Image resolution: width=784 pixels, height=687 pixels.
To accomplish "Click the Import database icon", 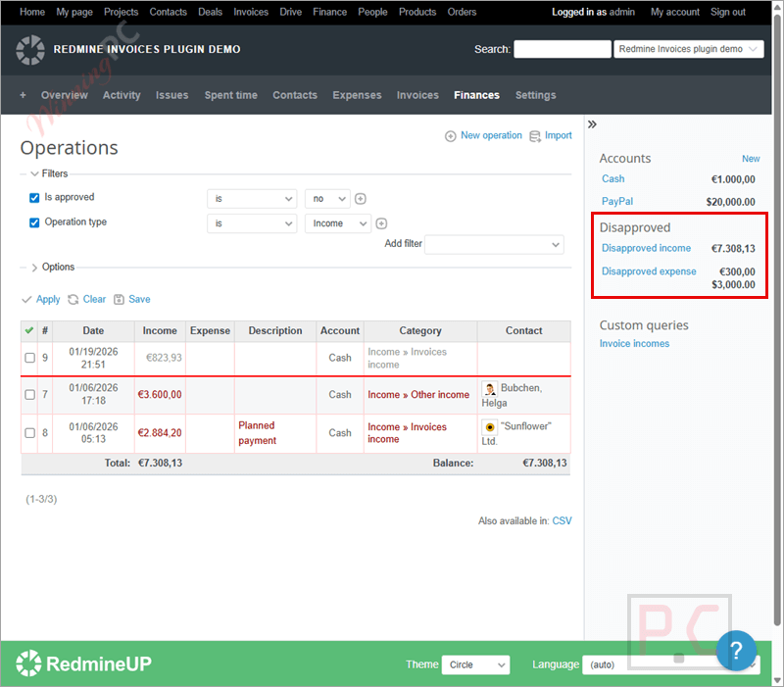I will pos(534,136).
